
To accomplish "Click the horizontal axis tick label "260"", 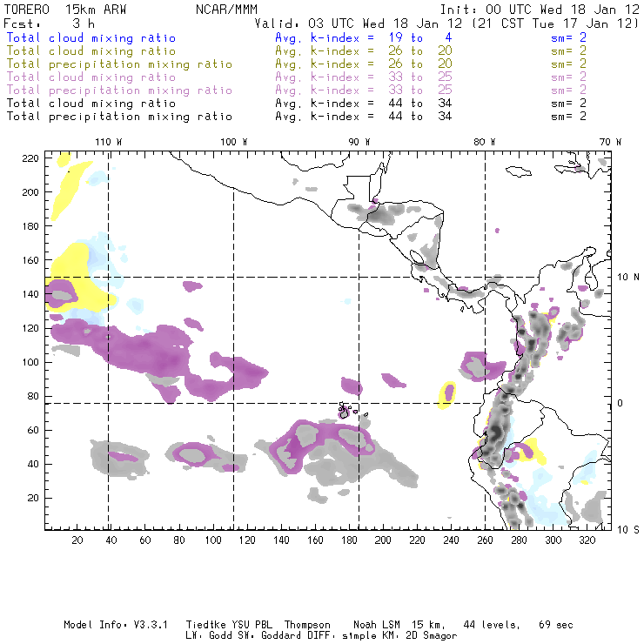I will tap(485, 540).
